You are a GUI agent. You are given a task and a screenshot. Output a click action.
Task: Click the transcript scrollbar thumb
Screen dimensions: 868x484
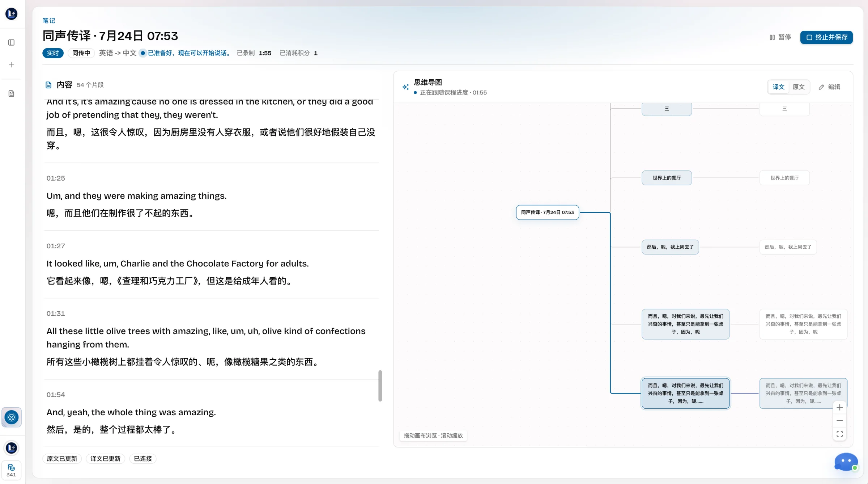pos(380,386)
